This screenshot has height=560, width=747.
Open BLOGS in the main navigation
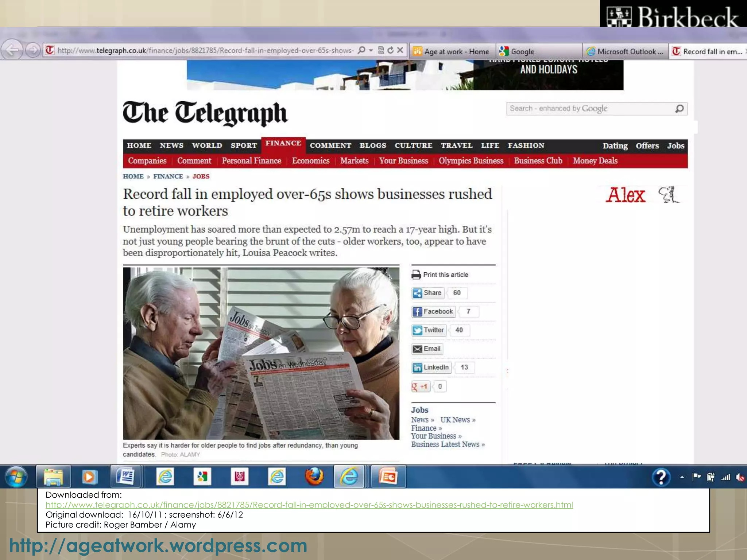pyautogui.click(x=373, y=145)
